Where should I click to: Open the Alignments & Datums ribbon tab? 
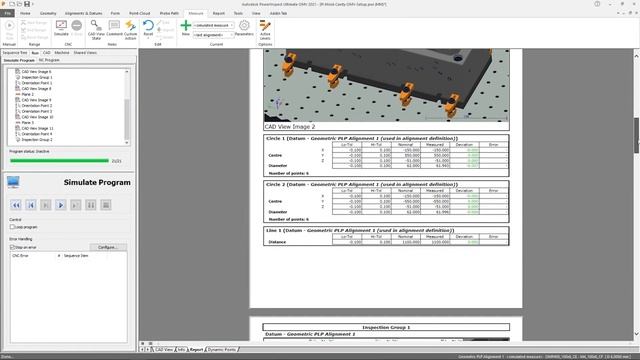click(x=84, y=13)
